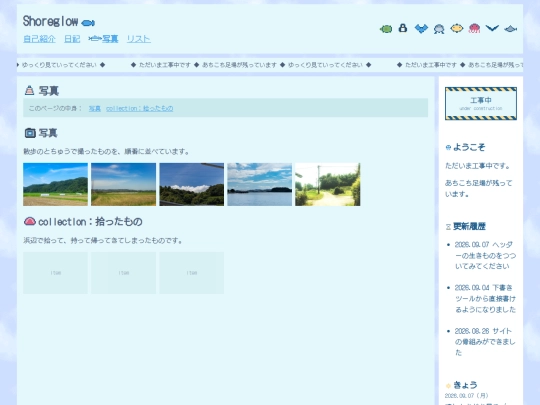Open the leftmost ITEM placeholder tile

(x=55, y=273)
